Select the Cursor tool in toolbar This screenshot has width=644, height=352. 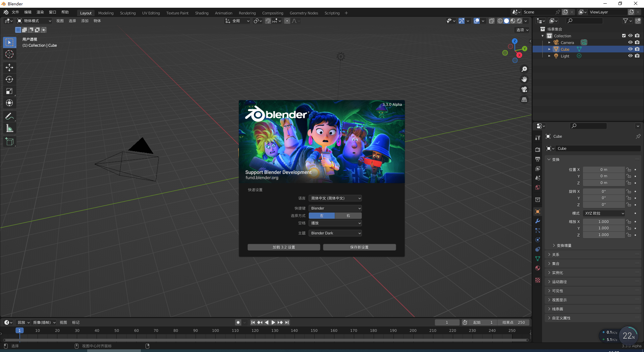click(9, 54)
